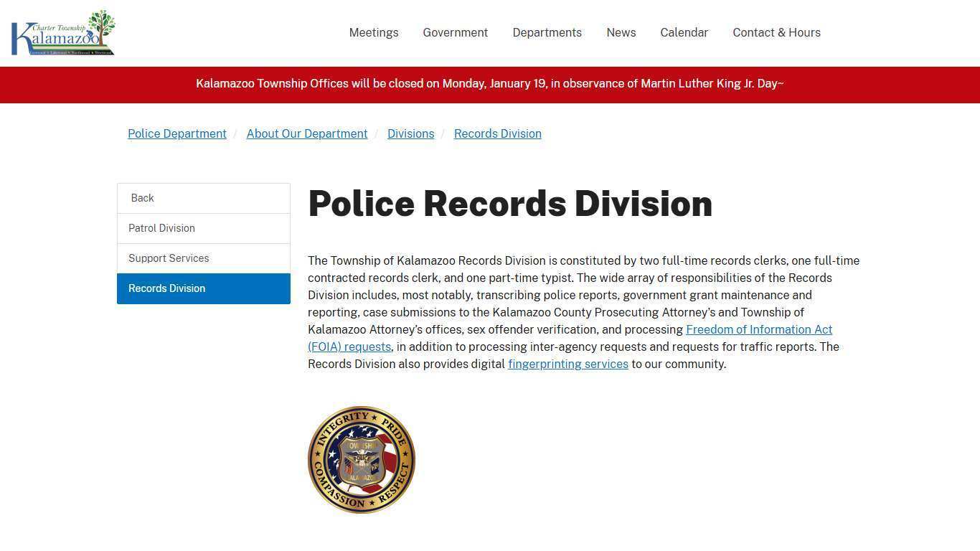Screen dimensions: 980x551
Task: Click the About Our Department breadcrumb
Action: 306,133
